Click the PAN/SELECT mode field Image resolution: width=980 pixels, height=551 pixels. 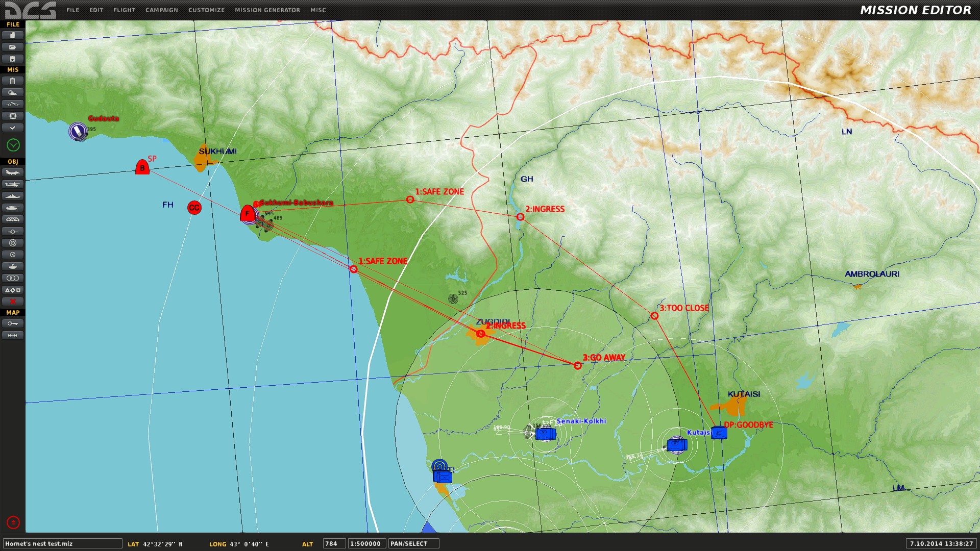(414, 544)
